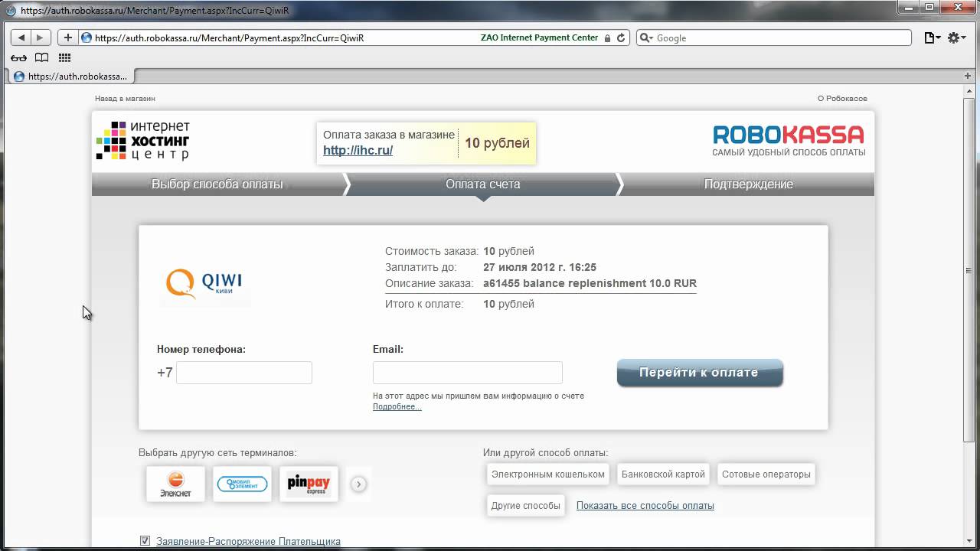Click Показать все способы оплаты link
This screenshot has height=551, width=980.
coord(645,505)
